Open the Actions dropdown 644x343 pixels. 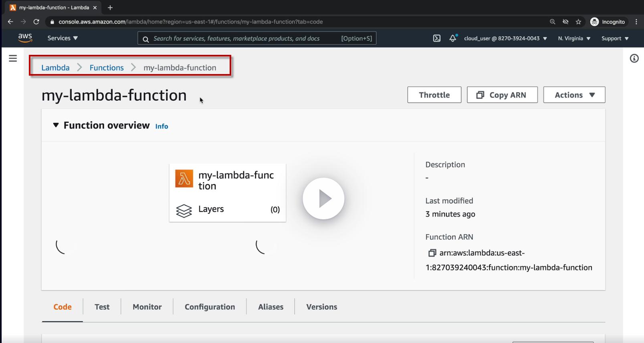click(574, 95)
